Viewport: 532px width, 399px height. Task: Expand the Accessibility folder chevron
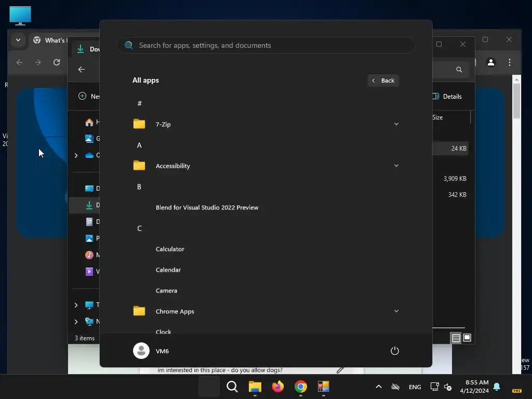point(396,166)
